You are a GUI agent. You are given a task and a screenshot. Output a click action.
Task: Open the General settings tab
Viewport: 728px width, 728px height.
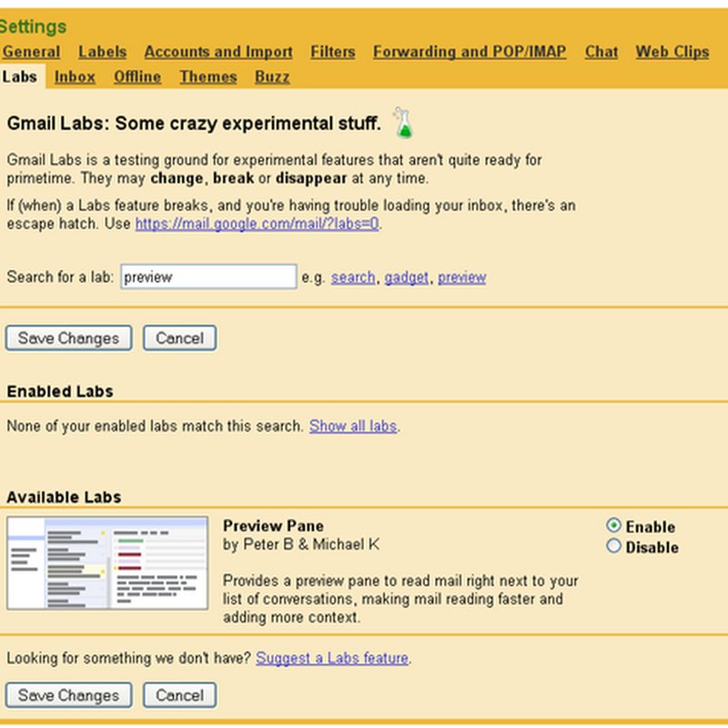click(31, 52)
